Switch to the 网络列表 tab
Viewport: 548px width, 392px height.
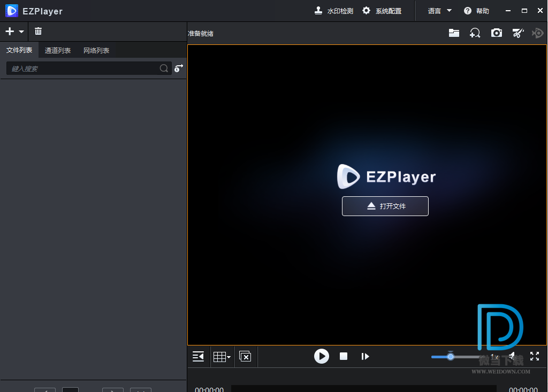[96, 51]
